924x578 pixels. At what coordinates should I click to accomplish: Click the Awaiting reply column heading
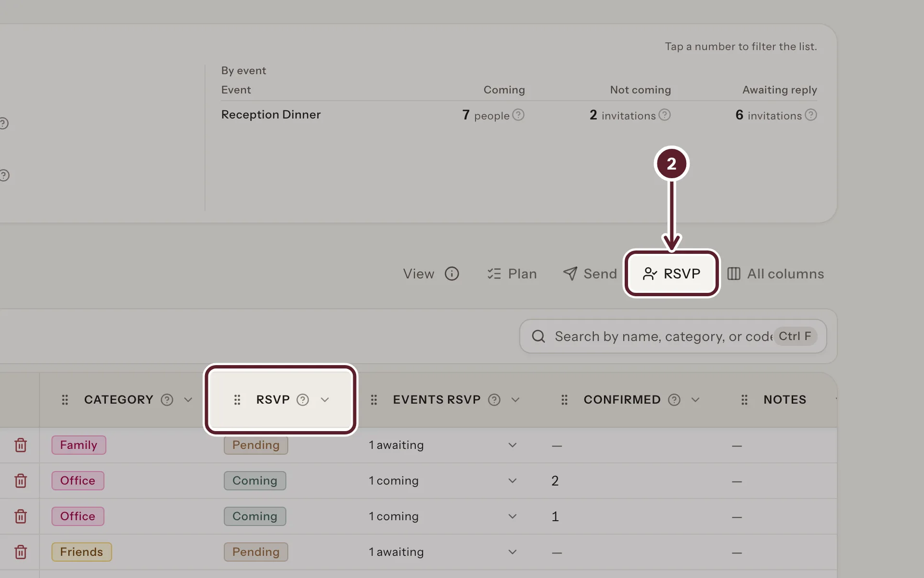[x=780, y=90]
